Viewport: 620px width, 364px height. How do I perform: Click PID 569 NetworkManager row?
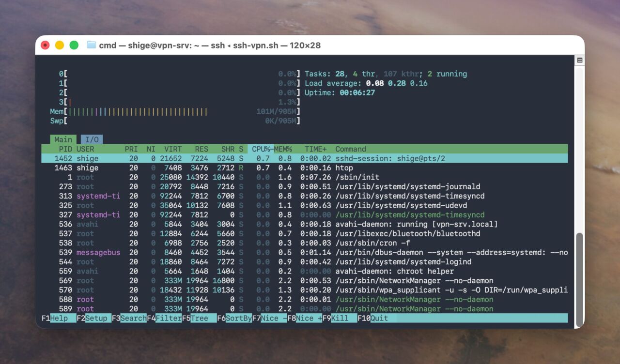(x=304, y=280)
